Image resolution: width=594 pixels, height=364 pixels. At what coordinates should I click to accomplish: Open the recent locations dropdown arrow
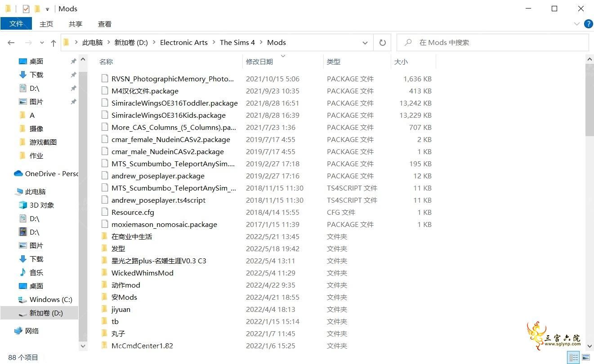(x=42, y=43)
